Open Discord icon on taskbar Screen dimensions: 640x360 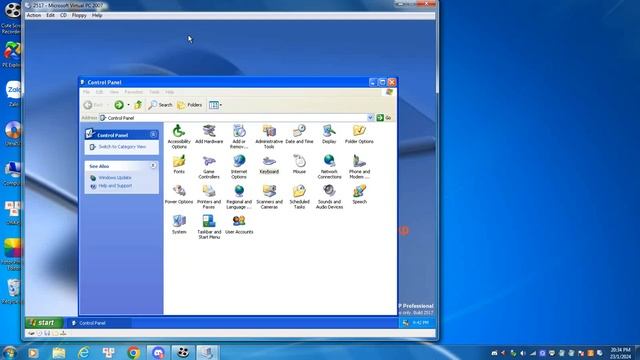158,352
